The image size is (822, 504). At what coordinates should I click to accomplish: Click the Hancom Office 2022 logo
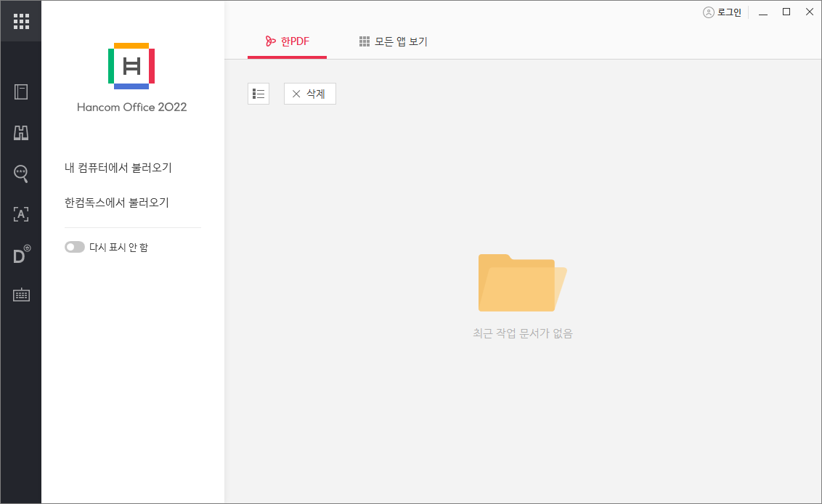tap(131, 66)
